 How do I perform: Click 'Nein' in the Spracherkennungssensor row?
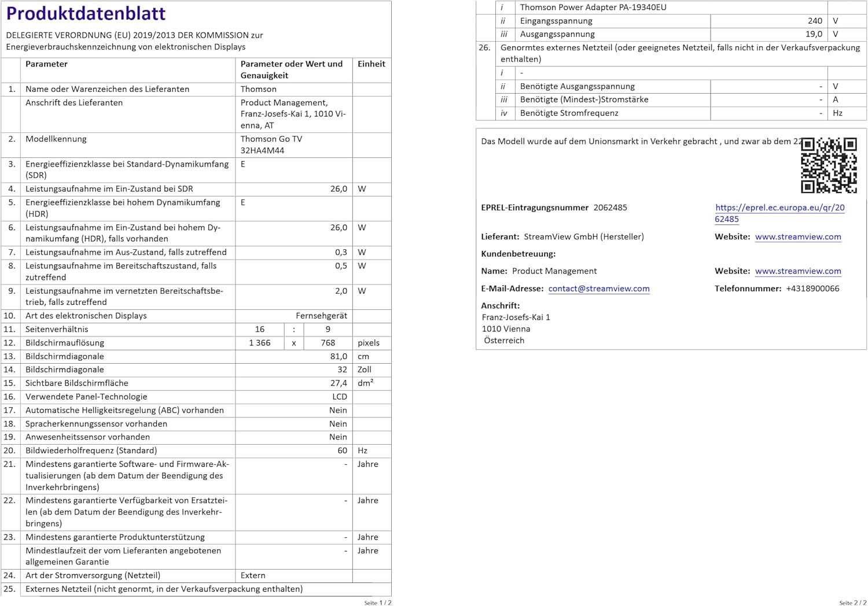point(338,424)
